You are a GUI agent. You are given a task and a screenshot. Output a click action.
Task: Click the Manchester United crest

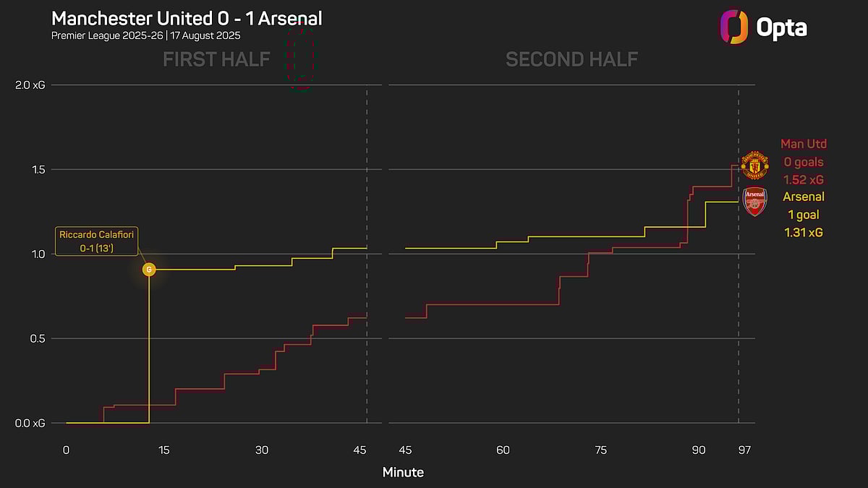point(754,166)
